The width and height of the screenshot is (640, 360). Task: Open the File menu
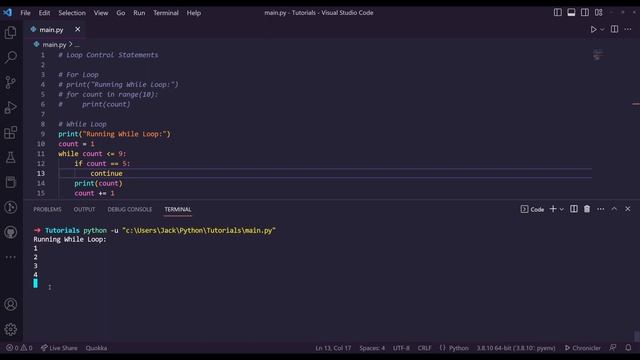(x=25, y=13)
